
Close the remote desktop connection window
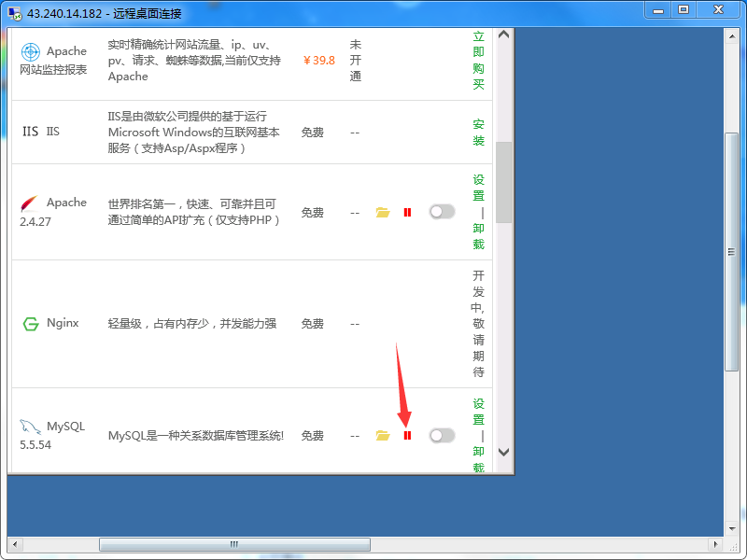719,10
